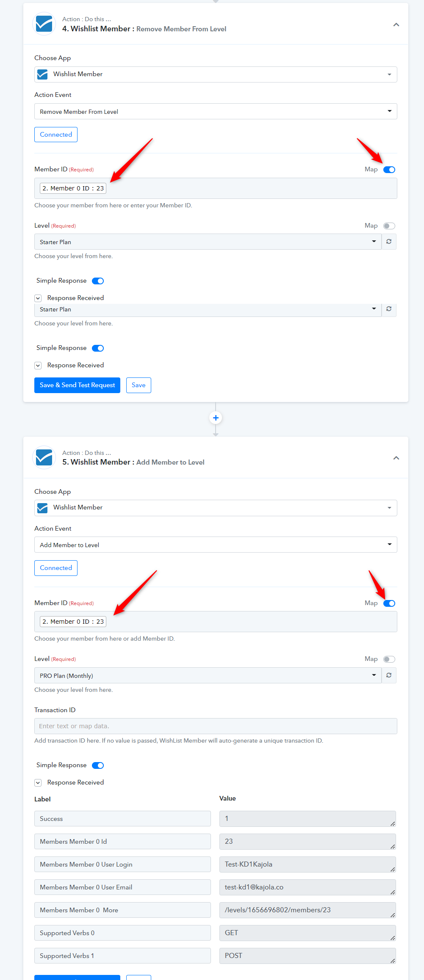Screen dimensions: 424x980
Task: Click Save button in step 4
Action: click(x=139, y=385)
